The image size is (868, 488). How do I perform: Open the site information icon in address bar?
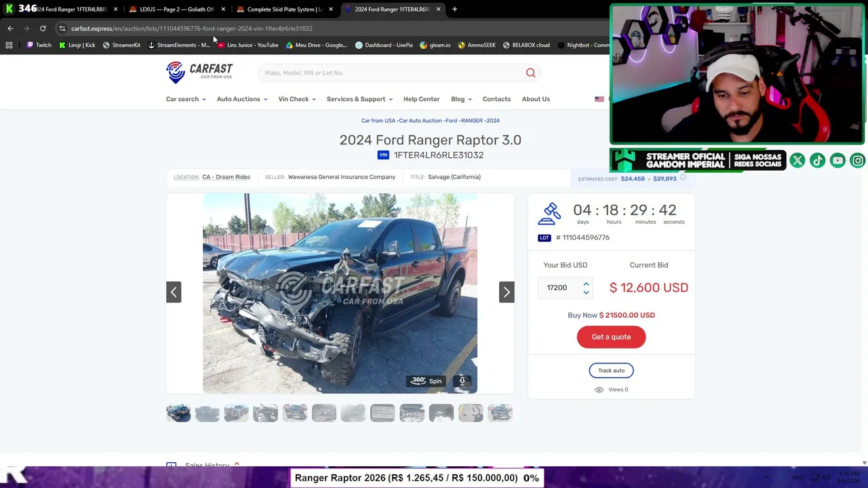[62, 28]
